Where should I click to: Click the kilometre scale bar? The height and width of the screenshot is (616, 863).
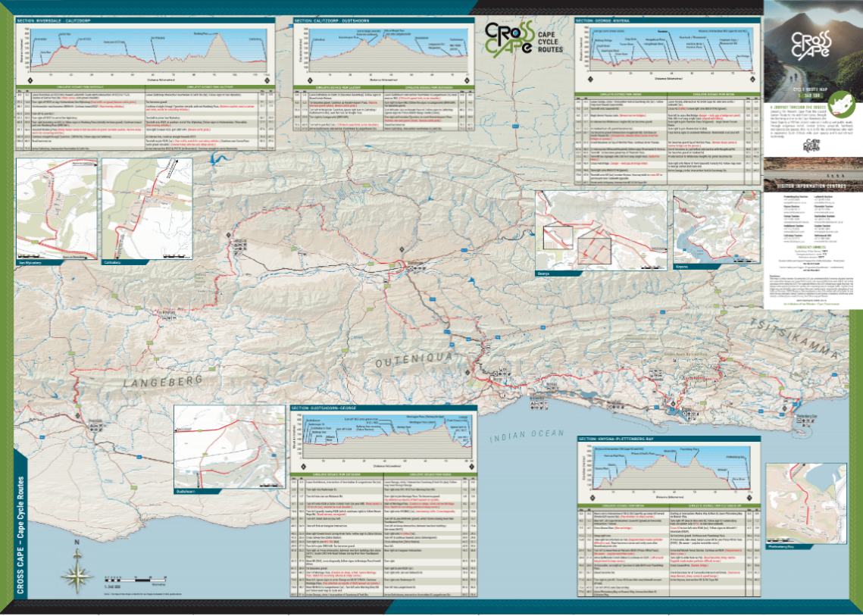tap(136, 579)
